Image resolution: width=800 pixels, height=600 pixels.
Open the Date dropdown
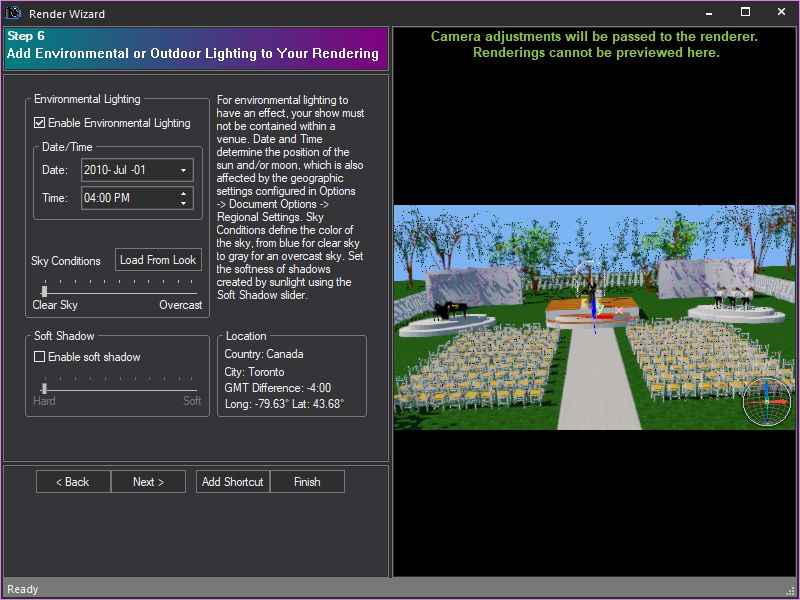(x=183, y=170)
